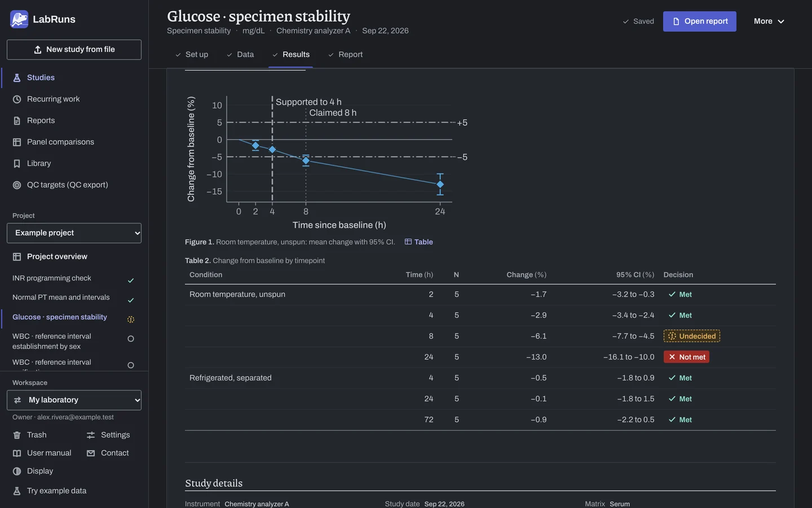The image size is (812, 508).
Task: Switch to the Data tab
Action: (x=240, y=55)
